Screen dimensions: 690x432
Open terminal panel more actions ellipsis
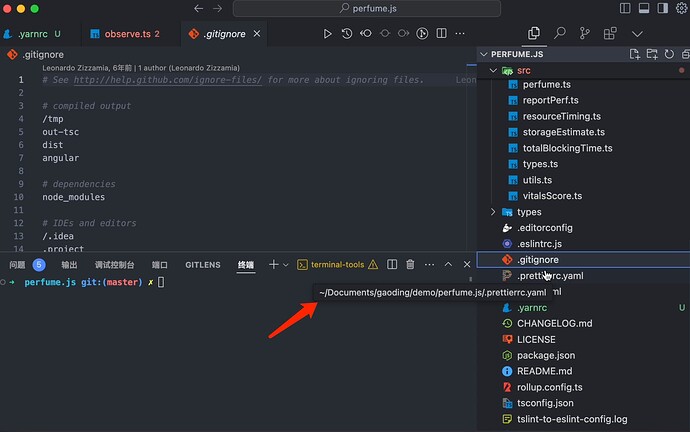(429, 264)
